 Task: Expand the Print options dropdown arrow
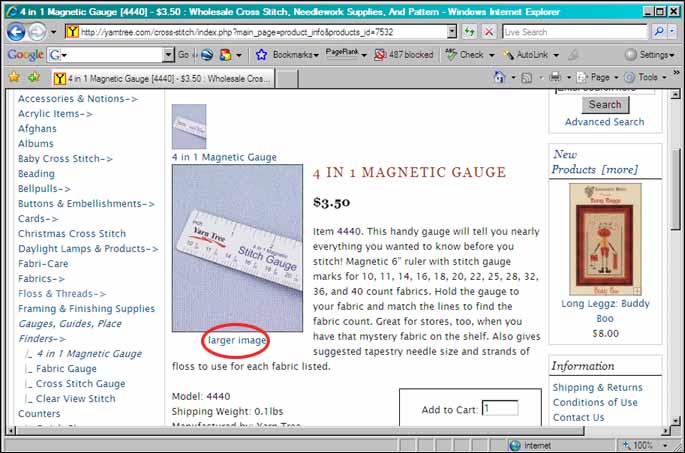click(569, 78)
